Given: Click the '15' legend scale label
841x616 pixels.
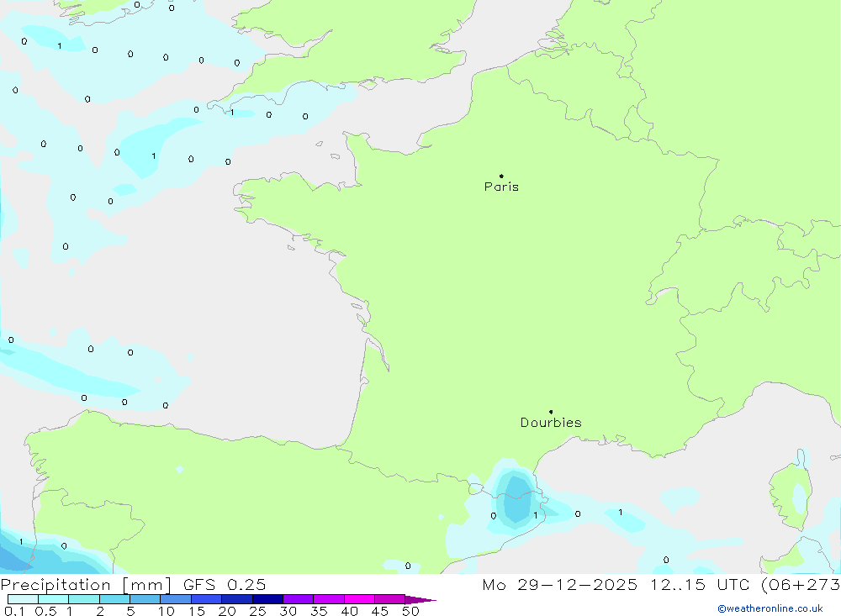Looking at the screenshot, I should [197, 611].
